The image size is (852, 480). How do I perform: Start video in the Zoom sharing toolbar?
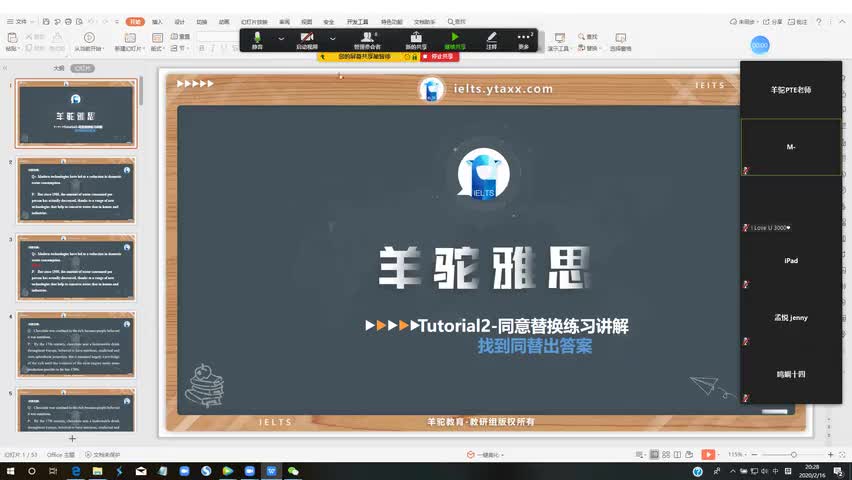(x=306, y=40)
